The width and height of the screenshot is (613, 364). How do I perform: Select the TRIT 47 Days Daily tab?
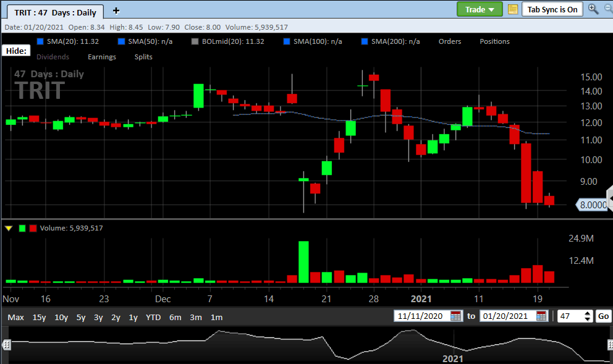55,12
